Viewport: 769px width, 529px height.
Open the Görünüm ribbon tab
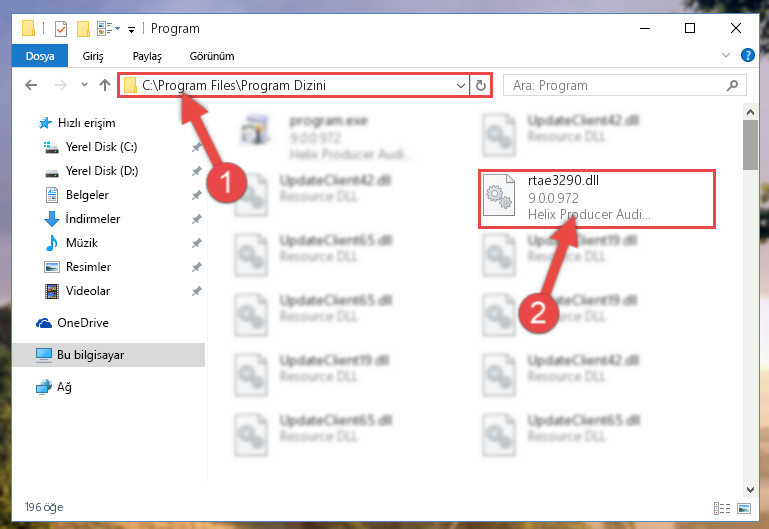[212, 56]
